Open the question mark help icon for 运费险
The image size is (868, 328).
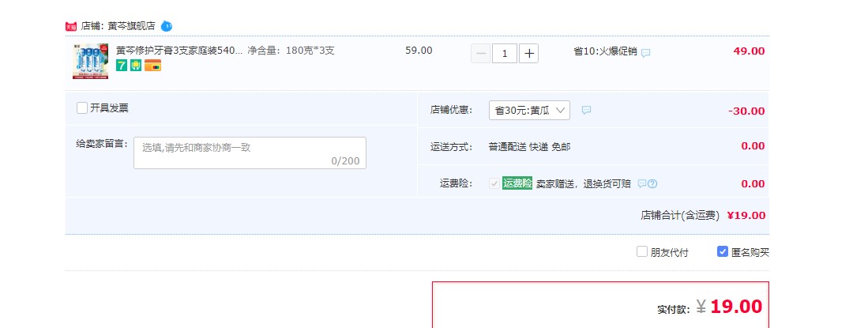coord(652,183)
